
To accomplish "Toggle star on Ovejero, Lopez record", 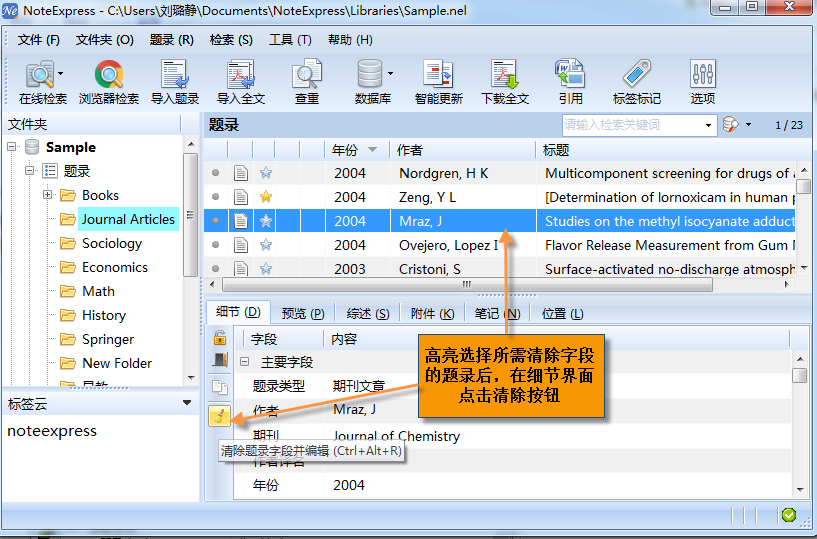I will pyautogui.click(x=266, y=244).
